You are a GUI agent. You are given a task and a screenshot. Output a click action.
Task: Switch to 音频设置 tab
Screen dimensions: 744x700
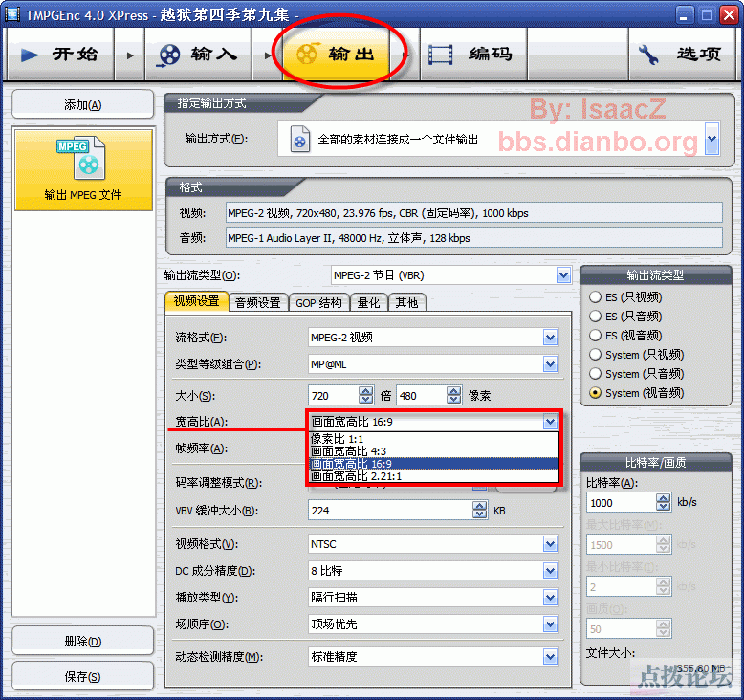coord(258,303)
